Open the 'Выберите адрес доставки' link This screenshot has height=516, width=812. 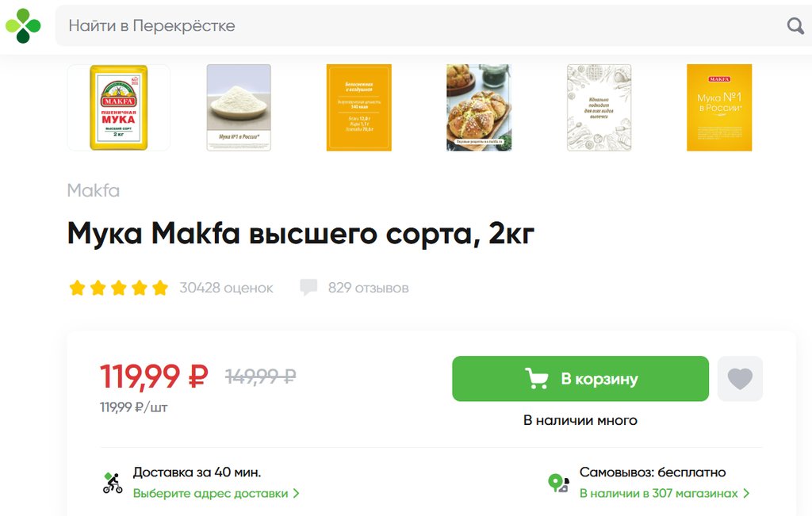pyautogui.click(x=210, y=493)
